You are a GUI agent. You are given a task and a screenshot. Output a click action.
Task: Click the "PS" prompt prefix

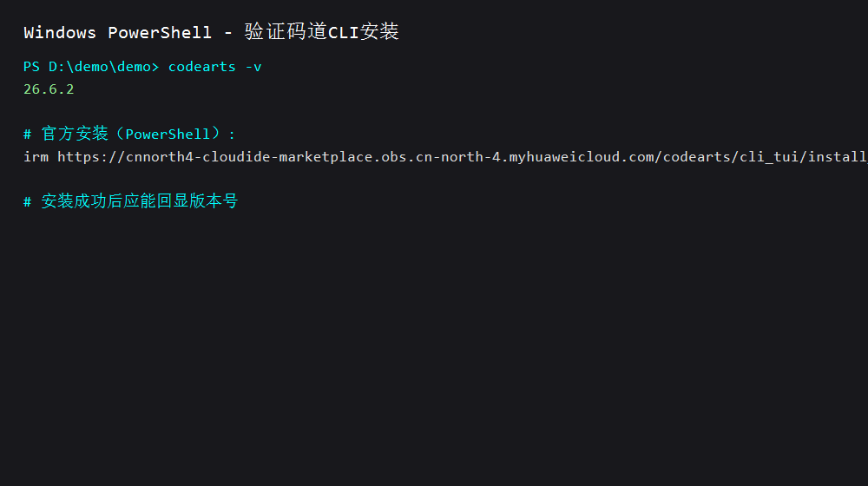31,67
